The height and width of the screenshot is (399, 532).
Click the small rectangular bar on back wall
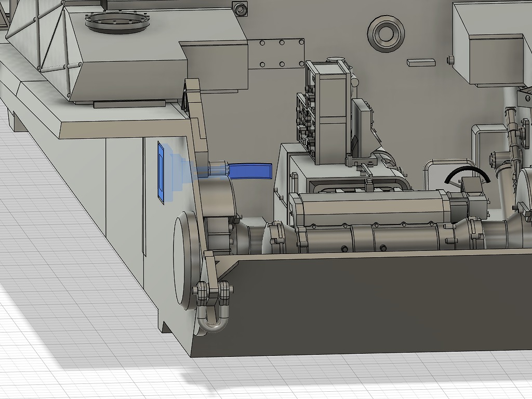coord(421,62)
